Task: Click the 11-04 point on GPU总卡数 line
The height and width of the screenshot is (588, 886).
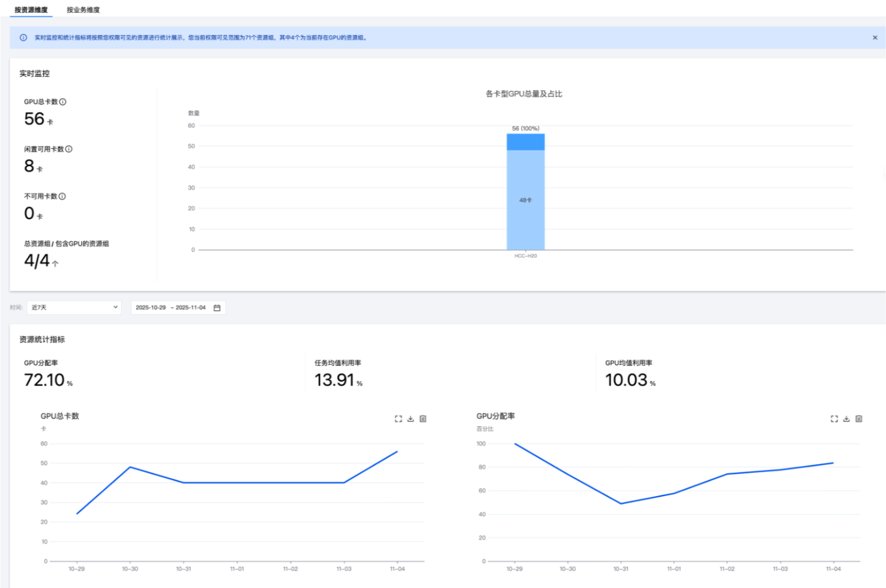Action: 397,451
